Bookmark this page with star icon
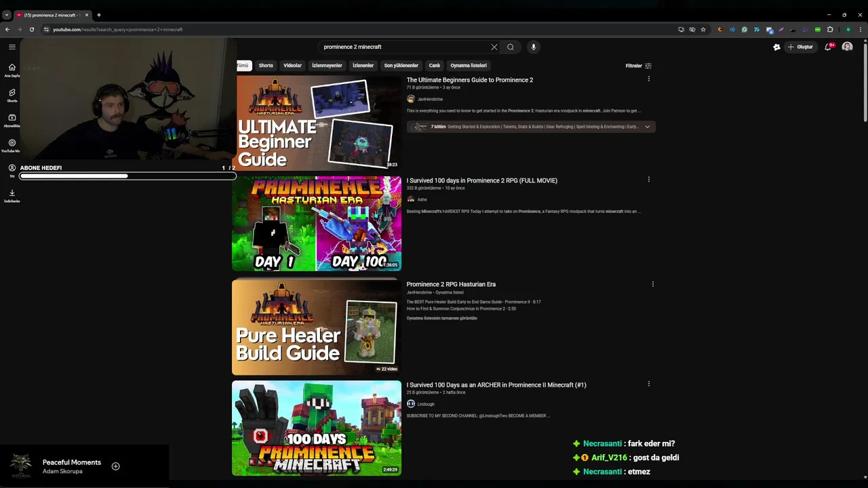This screenshot has width=868, height=488. click(x=703, y=29)
